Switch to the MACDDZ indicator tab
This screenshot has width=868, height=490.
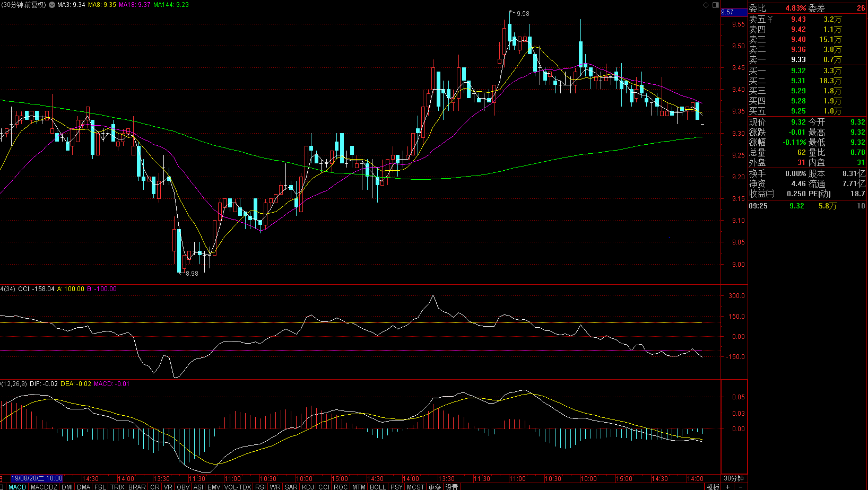coord(44,487)
